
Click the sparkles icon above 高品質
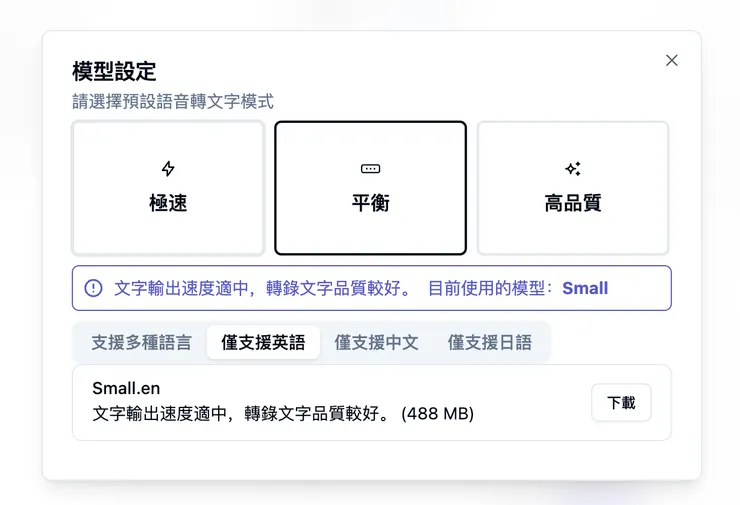point(573,168)
